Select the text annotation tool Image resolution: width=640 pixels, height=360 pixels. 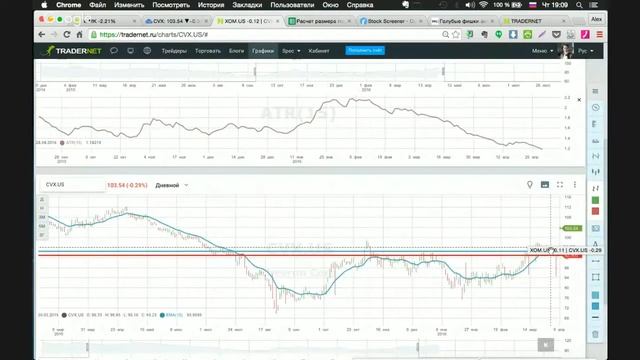click(x=596, y=244)
